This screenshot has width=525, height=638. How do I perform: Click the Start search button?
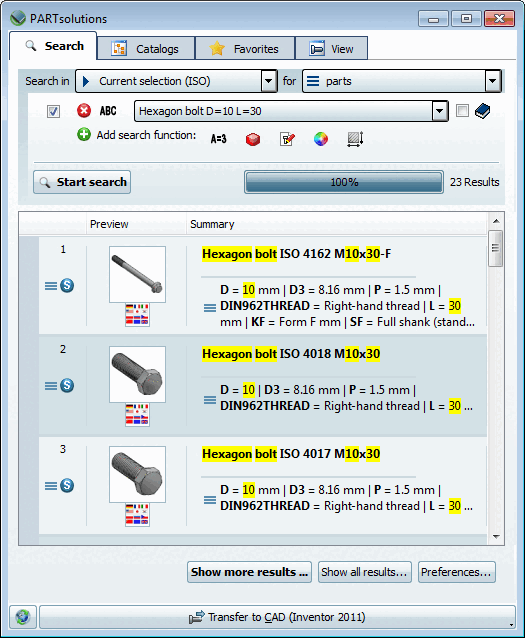82,182
